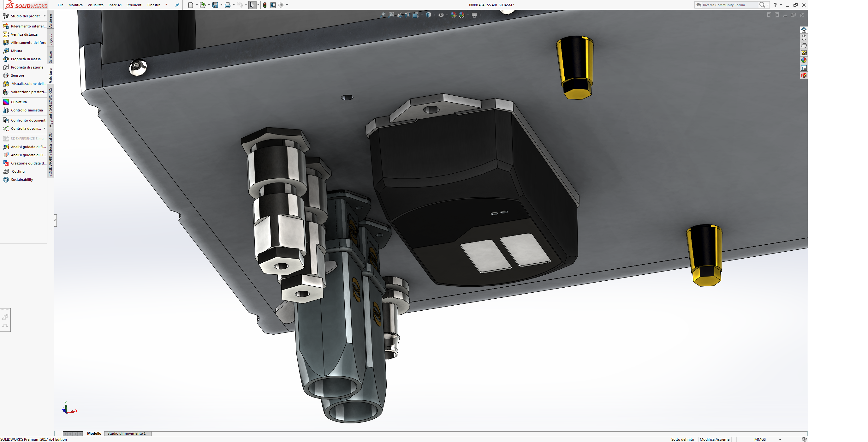Toggle the Sensore tool
The height and width of the screenshot is (442, 868).
[x=14, y=75]
